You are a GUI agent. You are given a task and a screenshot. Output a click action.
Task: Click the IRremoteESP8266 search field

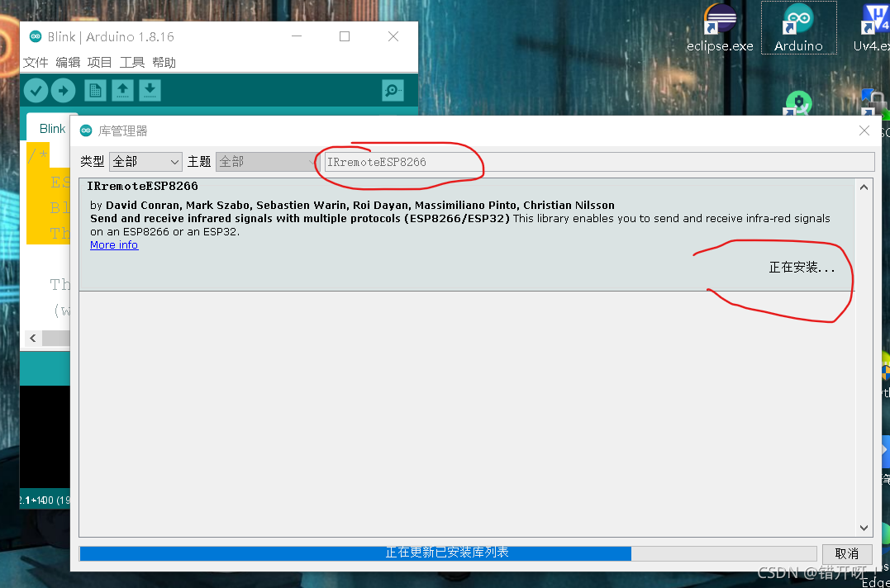tap(599, 162)
